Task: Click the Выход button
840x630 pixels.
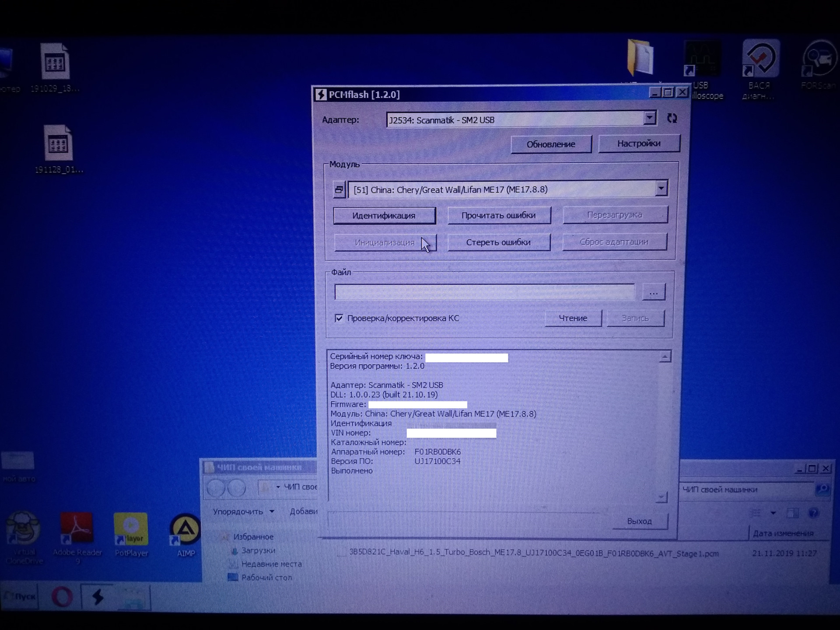Action: click(640, 521)
